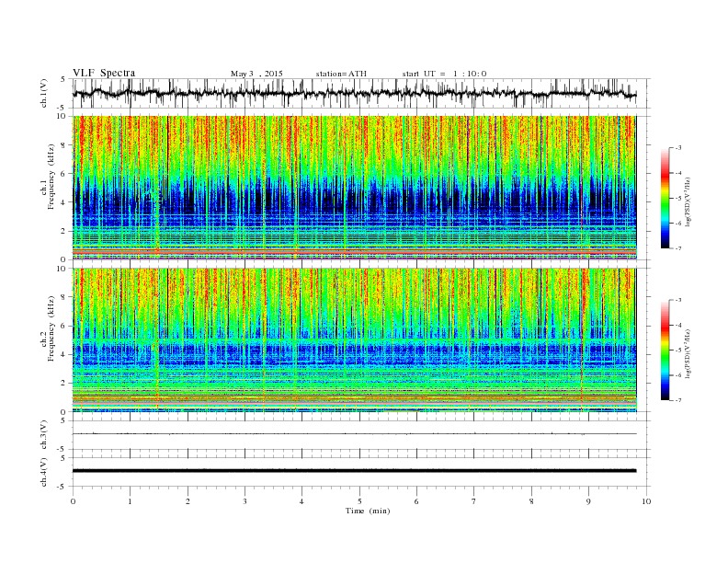Click the '0' time axis tick label
Screen dimensions: 728x563
coord(73,501)
